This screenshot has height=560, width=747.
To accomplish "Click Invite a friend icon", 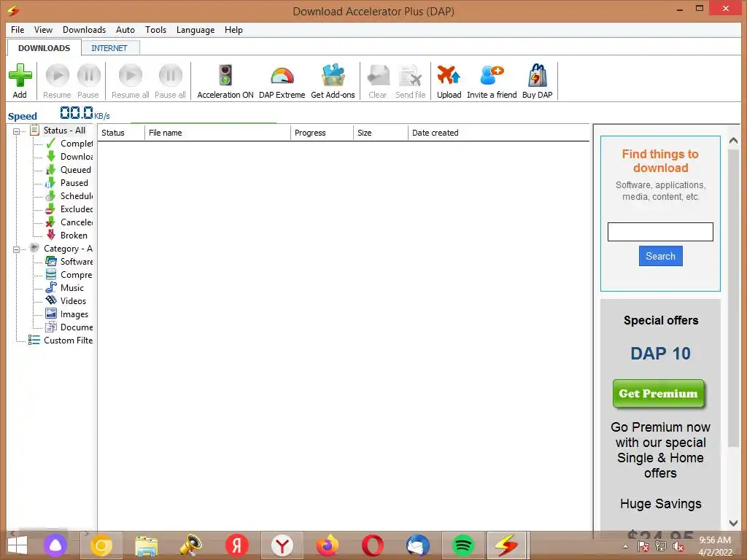I will pos(492,75).
